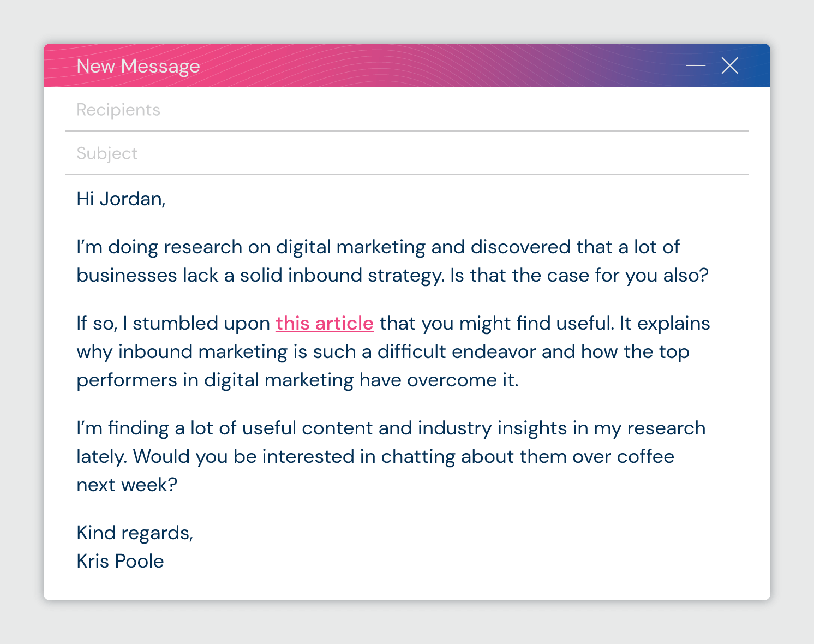Open the "this article" hyperlink
Screen dimensions: 814x644
(324, 324)
